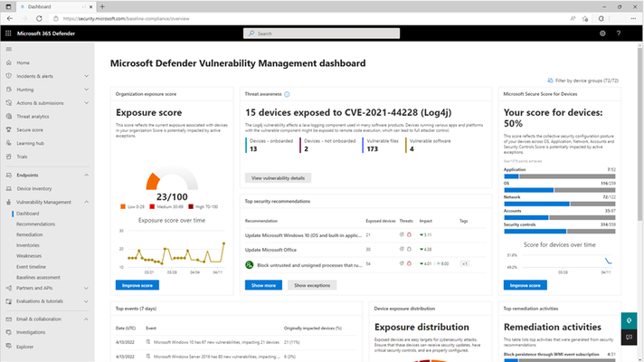Click the Threat awareness info icon
This screenshot has width=644, height=362.
287,94
